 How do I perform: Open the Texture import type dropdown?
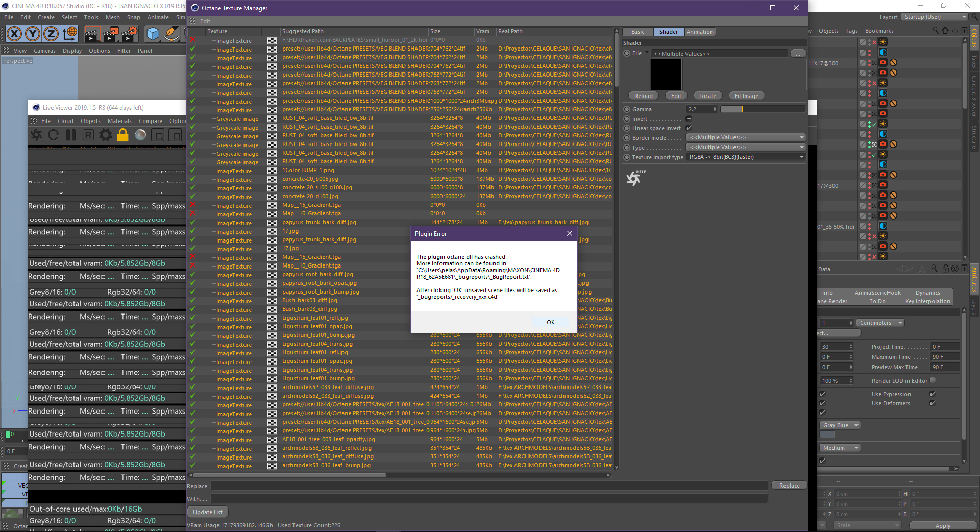pyautogui.click(x=746, y=157)
